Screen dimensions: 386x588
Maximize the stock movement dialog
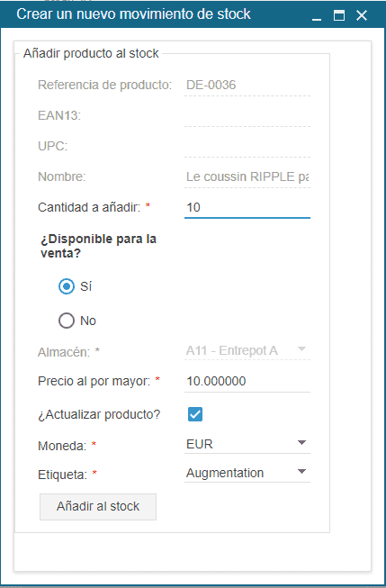coord(339,15)
